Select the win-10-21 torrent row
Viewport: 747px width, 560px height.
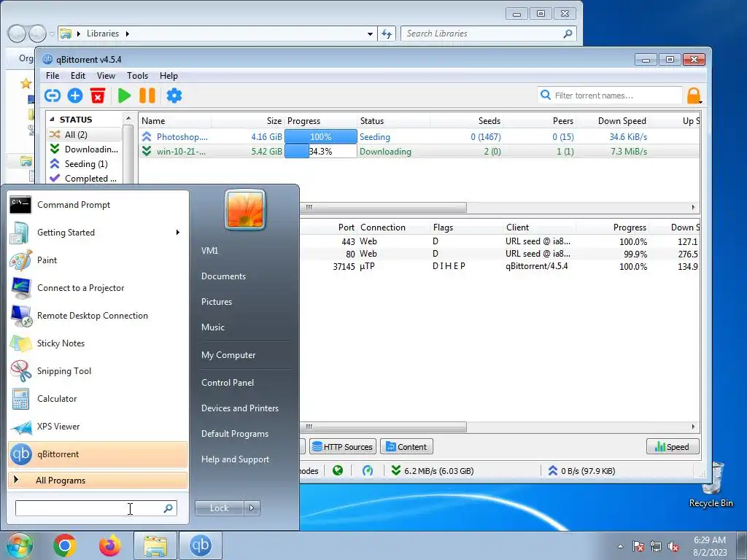point(419,152)
